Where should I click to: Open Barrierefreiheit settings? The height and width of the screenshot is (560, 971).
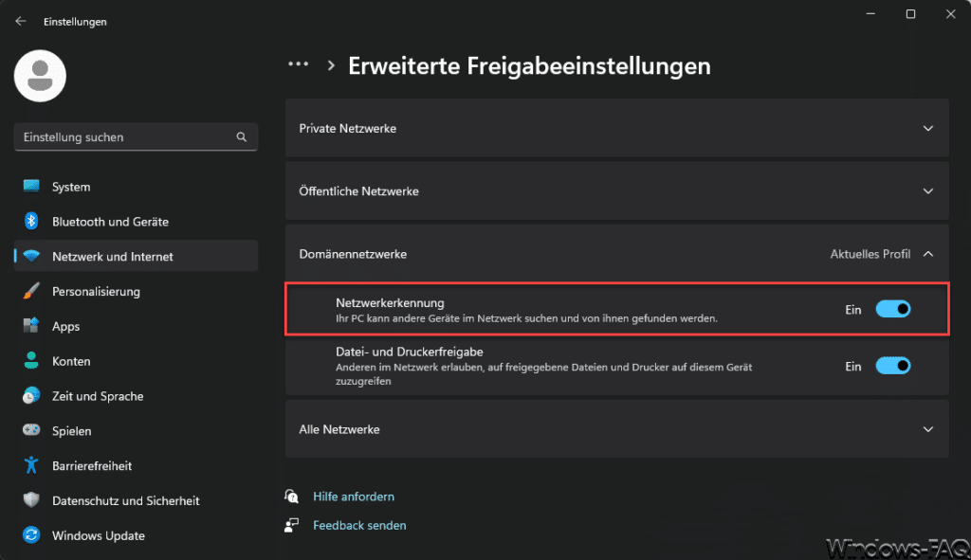tap(136, 465)
